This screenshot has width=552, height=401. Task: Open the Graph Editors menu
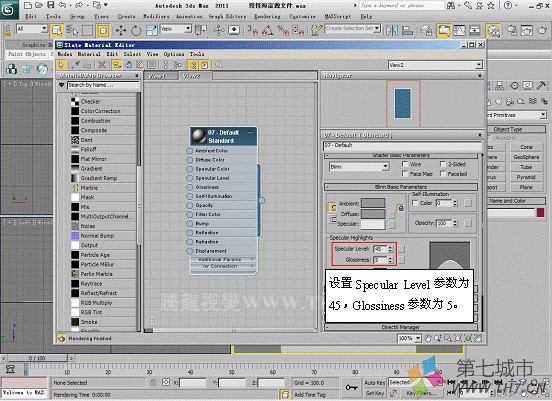point(227,16)
